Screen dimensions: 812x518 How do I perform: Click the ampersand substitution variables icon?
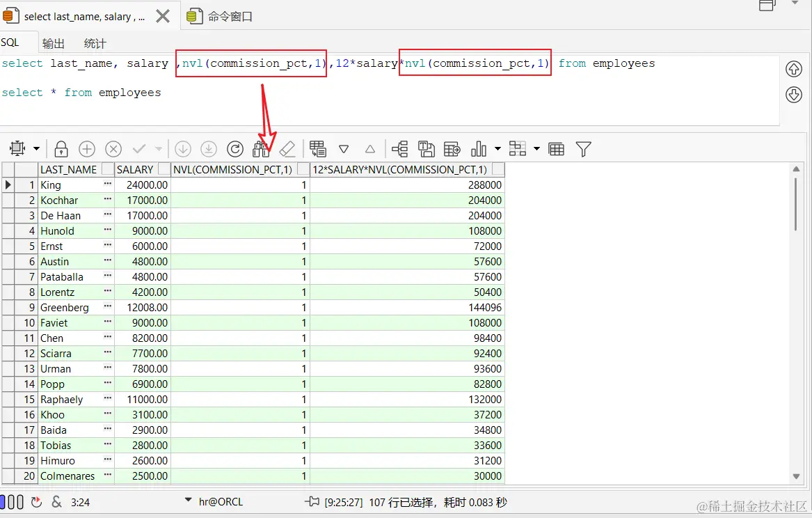tap(57, 502)
